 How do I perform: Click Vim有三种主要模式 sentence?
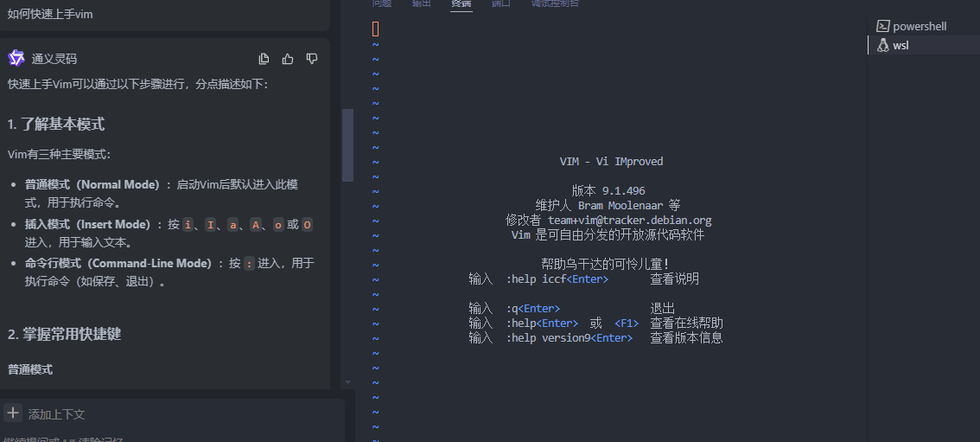pyautogui.click(x=59, y=154)
